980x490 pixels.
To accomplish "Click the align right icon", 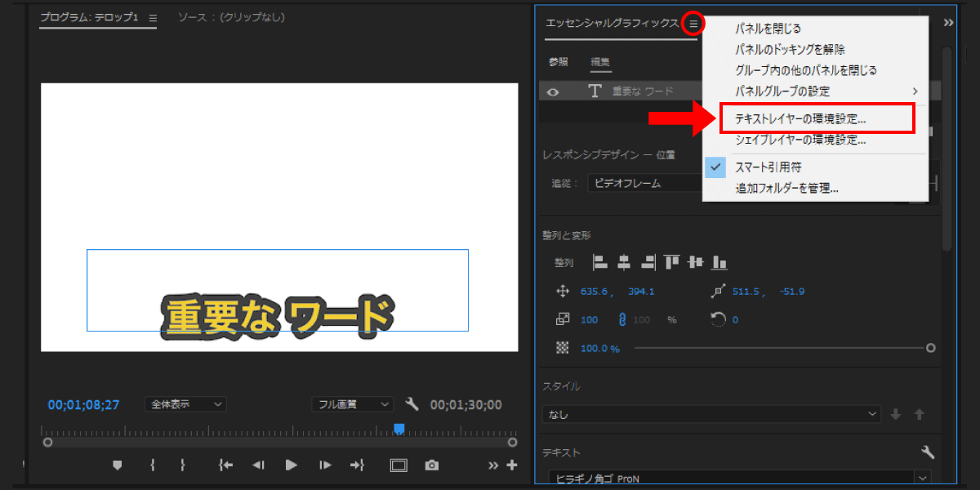I will point(648,262).
